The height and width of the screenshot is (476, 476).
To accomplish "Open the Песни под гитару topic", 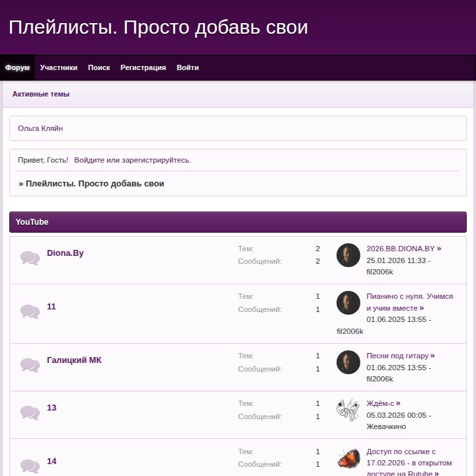I will click(401, 356).
